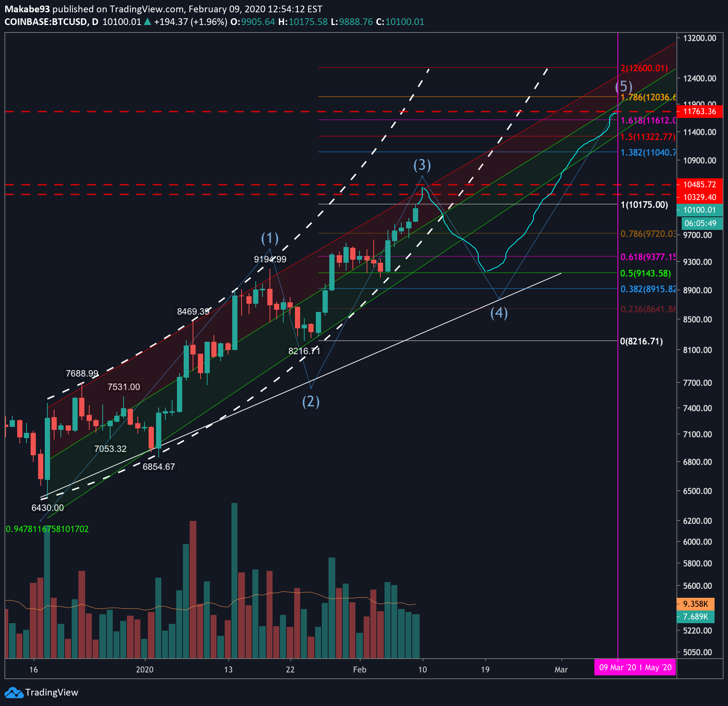
Task: Click the green volume label 7.689K
Action: [695, 616]
